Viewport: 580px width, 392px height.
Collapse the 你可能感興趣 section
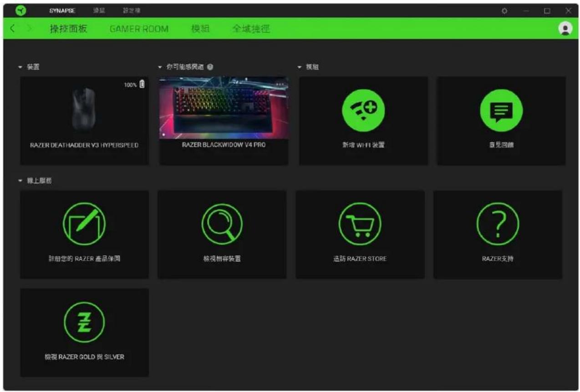coord(160,67)
